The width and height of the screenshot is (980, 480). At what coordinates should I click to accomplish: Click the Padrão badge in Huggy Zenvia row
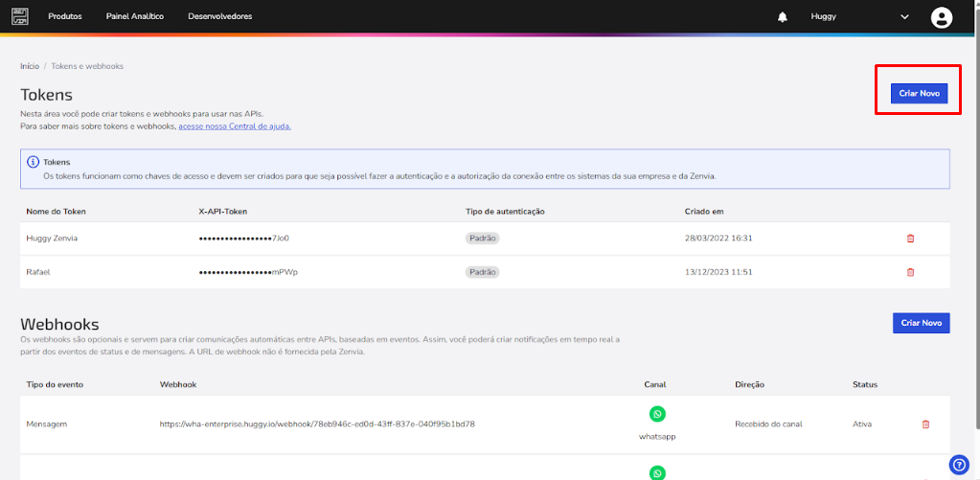tap(483, 239)
